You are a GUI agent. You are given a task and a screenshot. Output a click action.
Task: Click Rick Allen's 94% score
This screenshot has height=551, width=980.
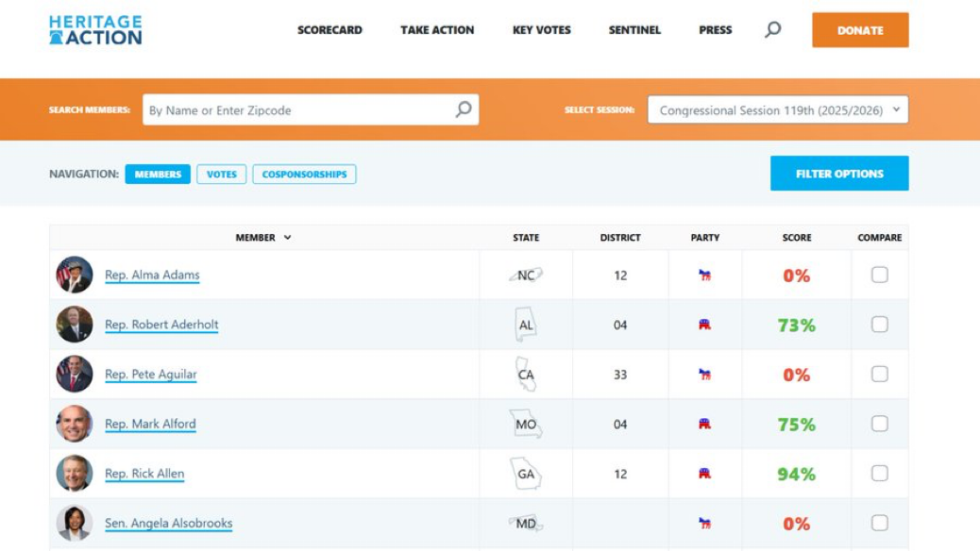click(x=796, y=475)
